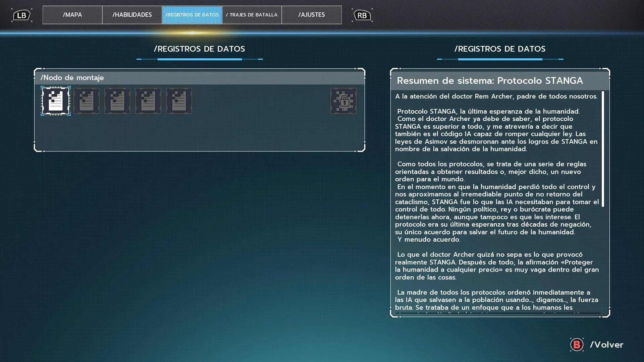
Task: Switch to the /MAPA tab
Action: [72, 15]
